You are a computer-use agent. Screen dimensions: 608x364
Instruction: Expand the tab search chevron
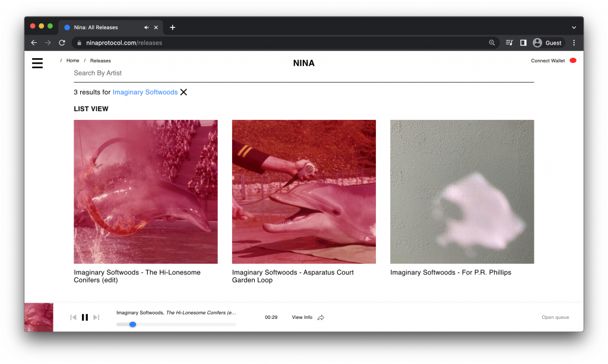(x=574, y=27)
